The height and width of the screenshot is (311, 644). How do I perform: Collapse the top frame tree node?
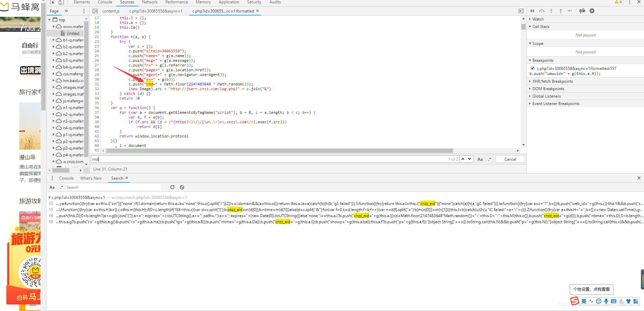coord(50,20)
